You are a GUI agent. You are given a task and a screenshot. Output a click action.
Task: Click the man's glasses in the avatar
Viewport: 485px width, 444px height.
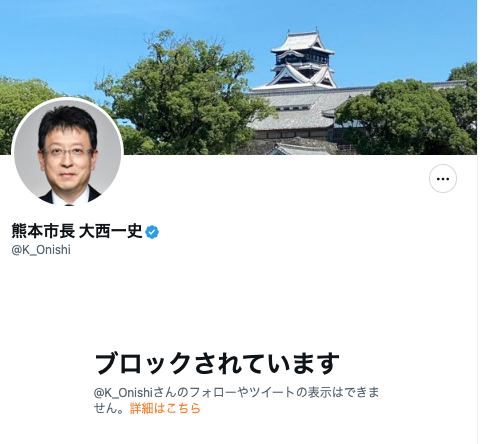click(67, 153)
